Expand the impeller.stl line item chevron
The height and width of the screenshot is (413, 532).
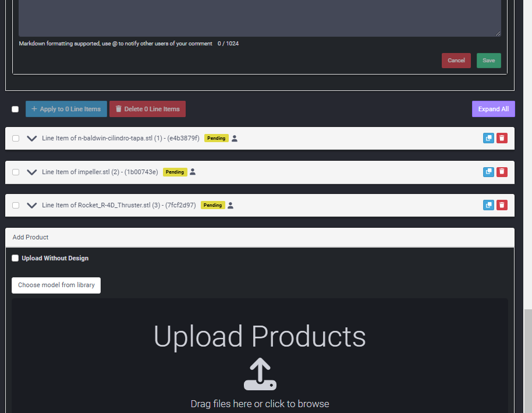pyautogui.click(x=32, y=172)
